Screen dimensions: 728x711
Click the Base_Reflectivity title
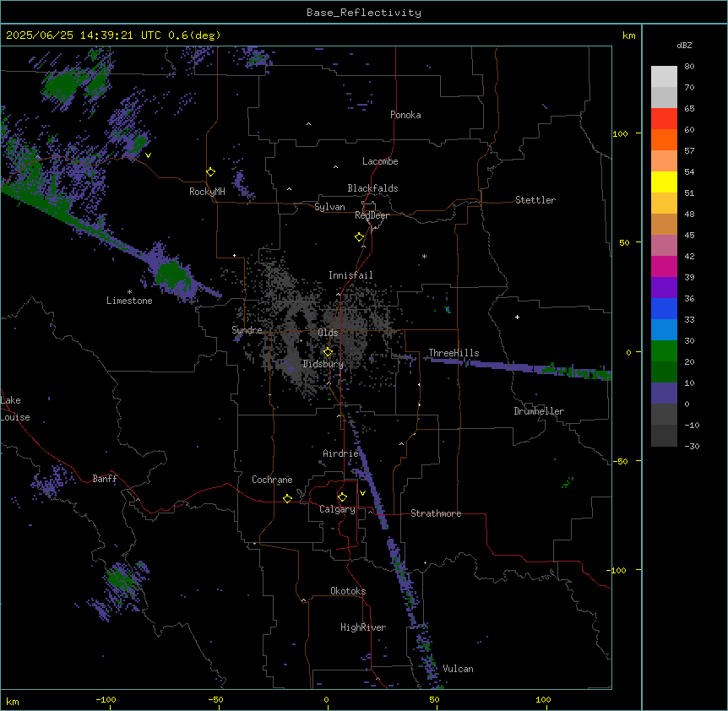click(364, 13)
